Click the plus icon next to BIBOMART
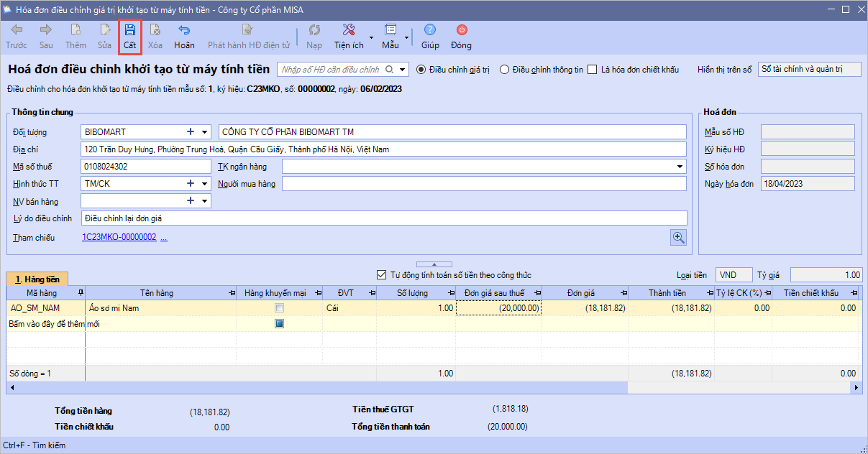This screenshot has height=454, width=868. pyautogui.click(x=191, y=132)
